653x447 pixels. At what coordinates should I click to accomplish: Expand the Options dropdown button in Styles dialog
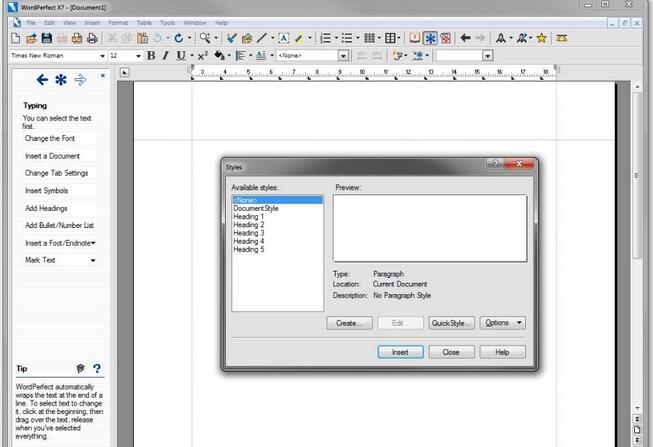[x=503, y=323]
